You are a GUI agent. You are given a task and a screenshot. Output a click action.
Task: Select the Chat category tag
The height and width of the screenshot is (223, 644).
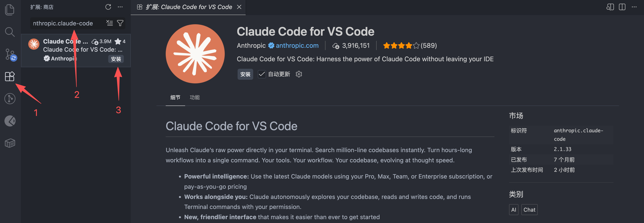pos(529,210)
